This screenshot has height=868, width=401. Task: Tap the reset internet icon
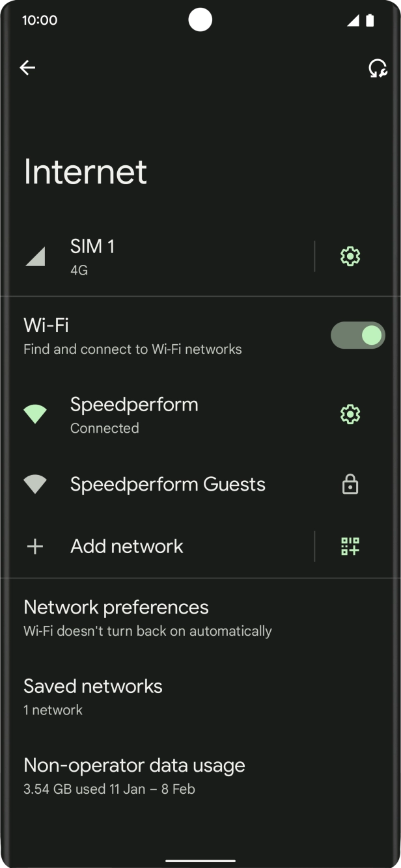pyautogui.click(x=377, y=68)
